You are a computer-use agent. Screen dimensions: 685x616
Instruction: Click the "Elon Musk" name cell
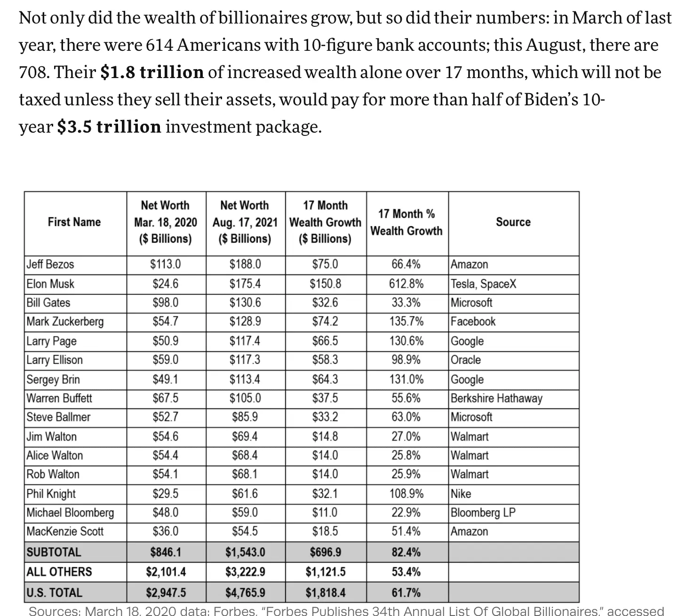coord(50,284)
